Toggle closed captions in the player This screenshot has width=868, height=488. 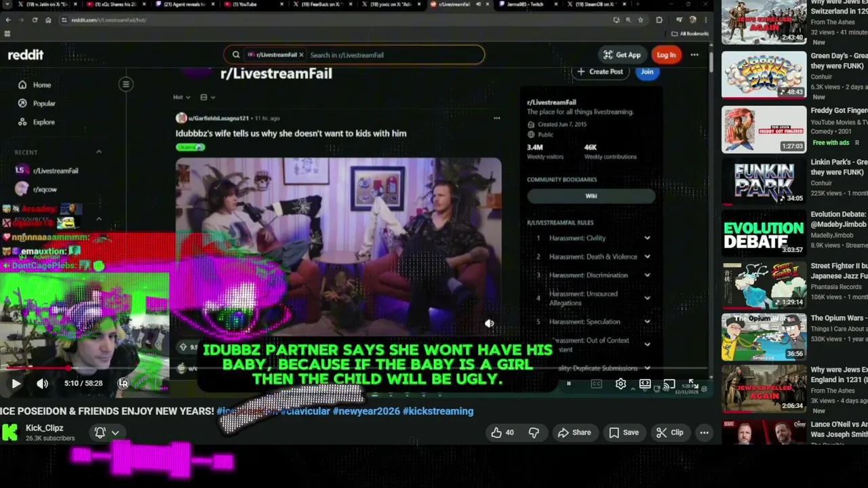tap(596, 384)
